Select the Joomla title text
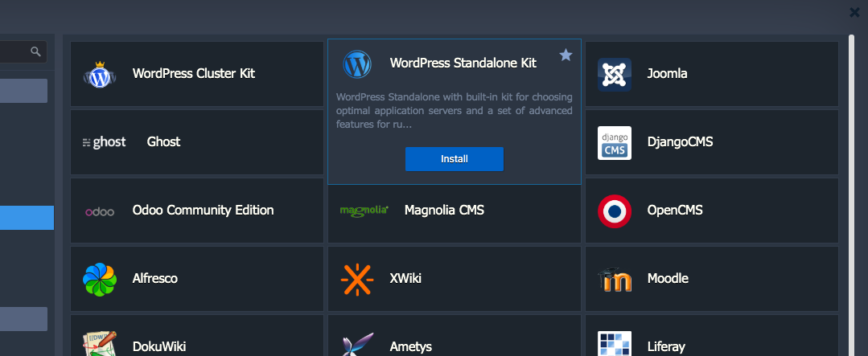 667,73
